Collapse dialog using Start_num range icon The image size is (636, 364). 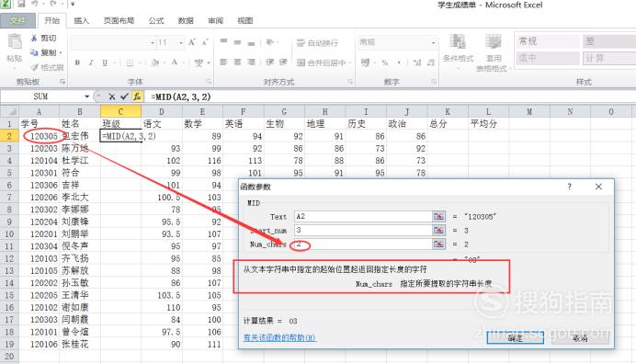pyautogui.click(x=438, y=230)
